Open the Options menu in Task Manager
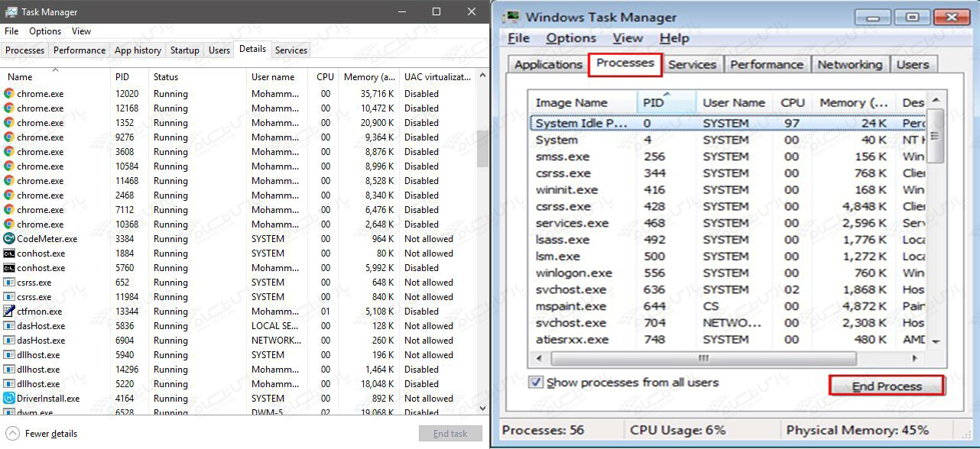The width and height of the screenshot is (980, 449). click(45, 31)
